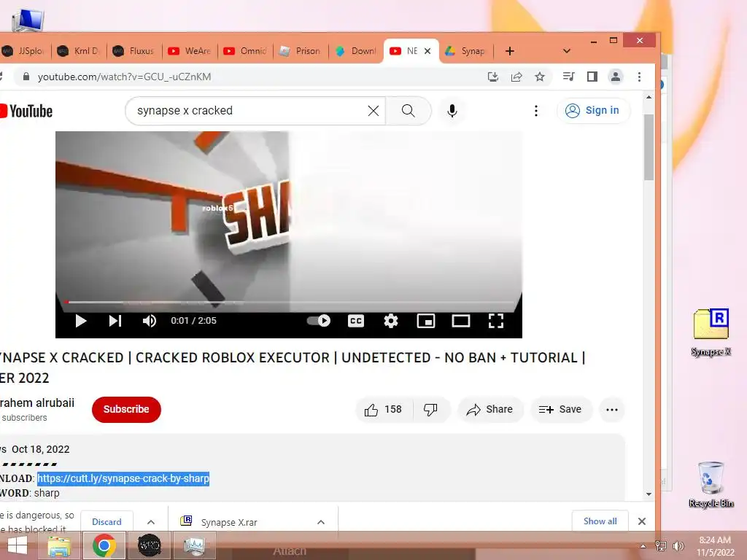Open the cutt.ly synapse-crack-by-sharp link

pyautogui.click(x=123, y=478)
